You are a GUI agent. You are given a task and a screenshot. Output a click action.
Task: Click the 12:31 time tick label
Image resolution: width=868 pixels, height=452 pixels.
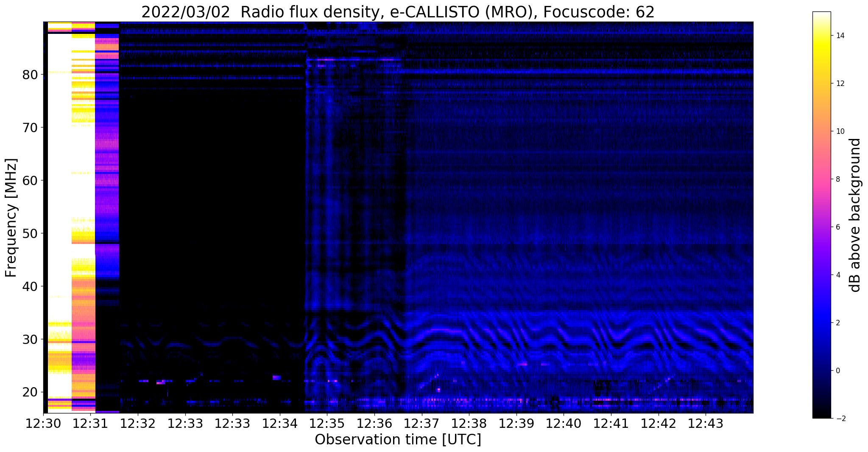click(x=90, y=424)
